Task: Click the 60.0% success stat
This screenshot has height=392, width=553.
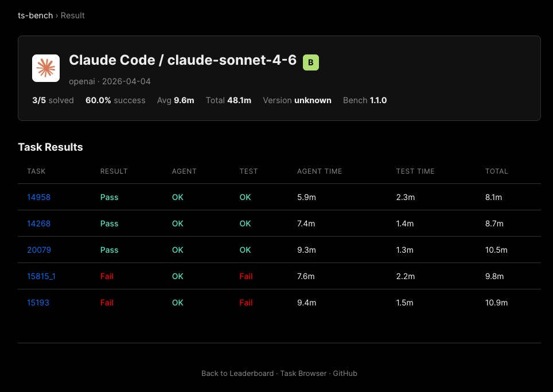Action: [115, 100]
